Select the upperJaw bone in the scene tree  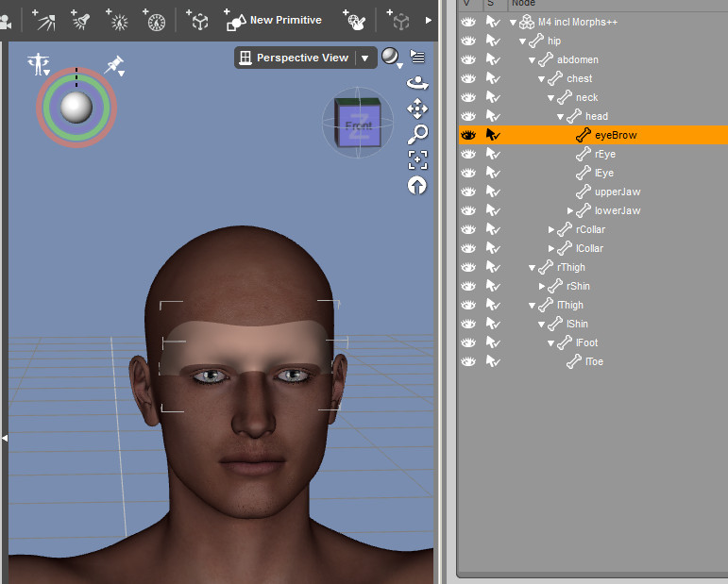tap(618, 192)
